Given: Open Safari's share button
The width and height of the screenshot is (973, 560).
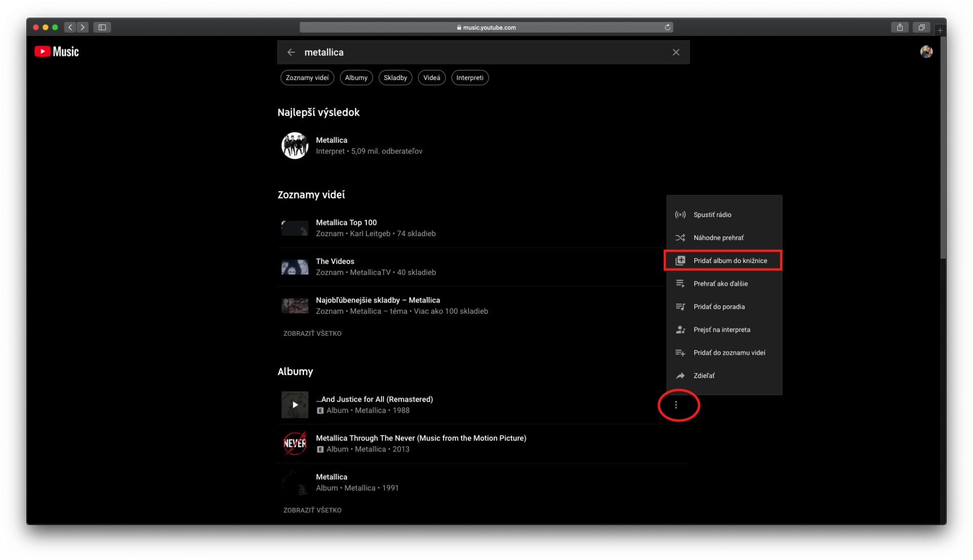Looking at the screenshot, I should 900,27.
